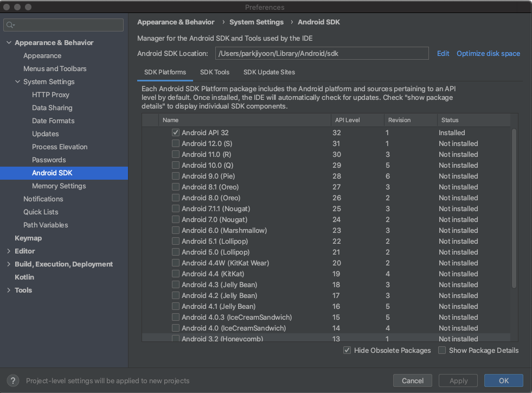This screenshot has height=393, width=532.
Task: Click Appearance & Behavior breadcrumb
Action: pyautogui.click(x=176, y=22)
